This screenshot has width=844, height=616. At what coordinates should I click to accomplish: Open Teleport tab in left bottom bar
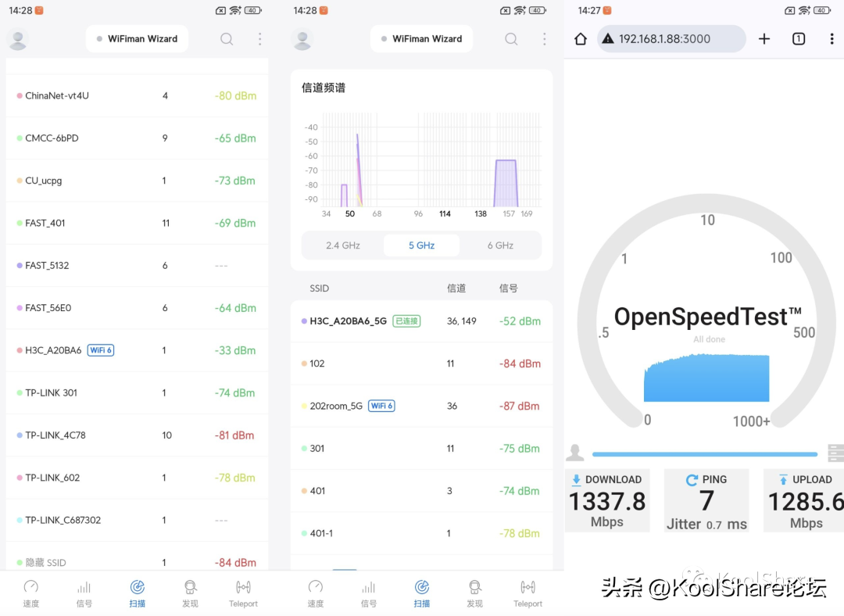pos(243,593)
